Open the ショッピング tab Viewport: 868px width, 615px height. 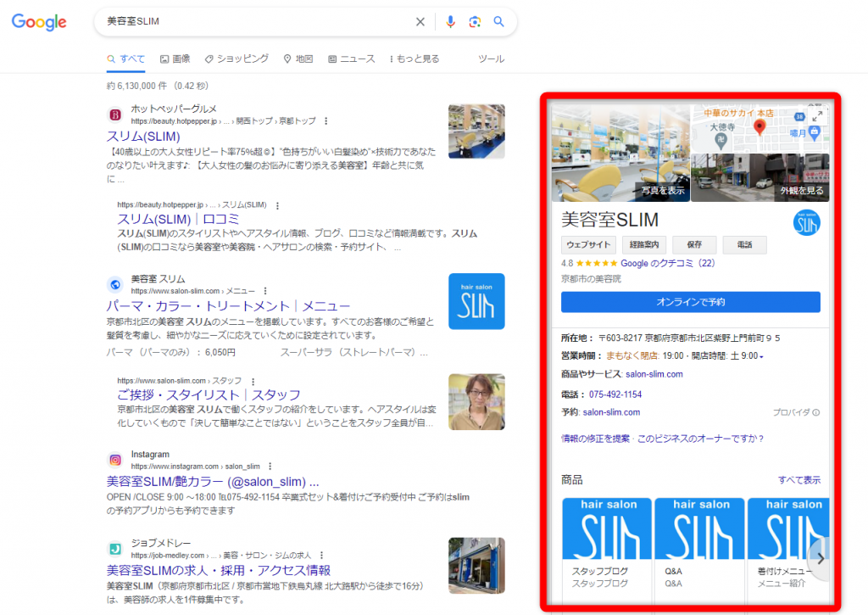pos(237,59)
